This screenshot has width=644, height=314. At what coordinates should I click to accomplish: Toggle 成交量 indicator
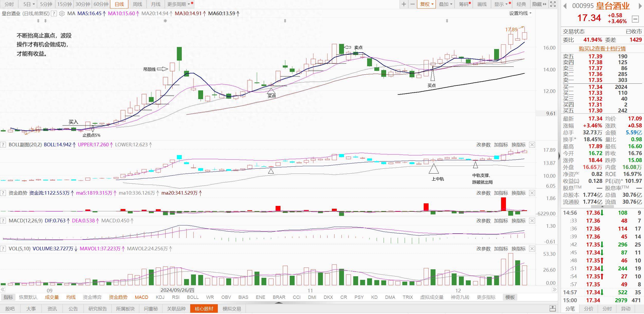(x=52, y=297)
